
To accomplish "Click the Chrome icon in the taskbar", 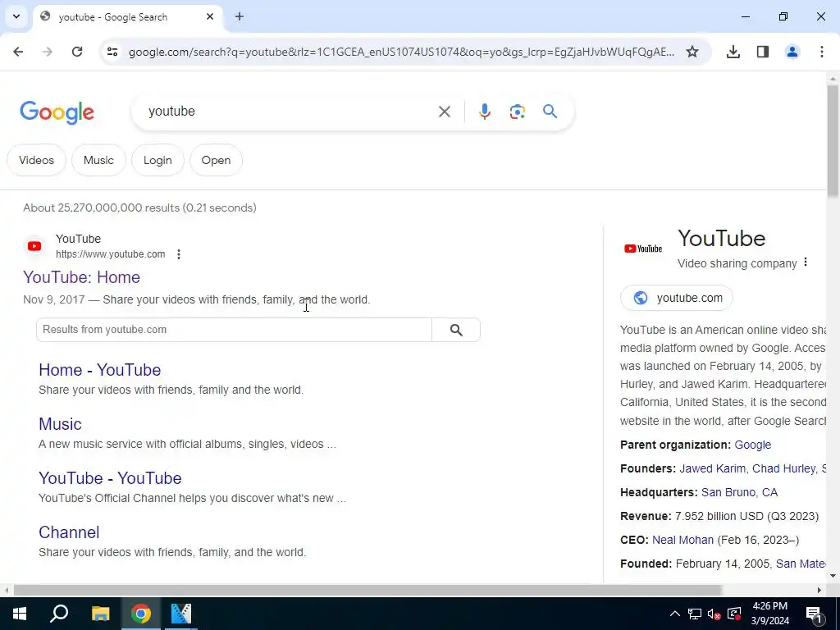I will pyautogui.click(x=141, y=614).
